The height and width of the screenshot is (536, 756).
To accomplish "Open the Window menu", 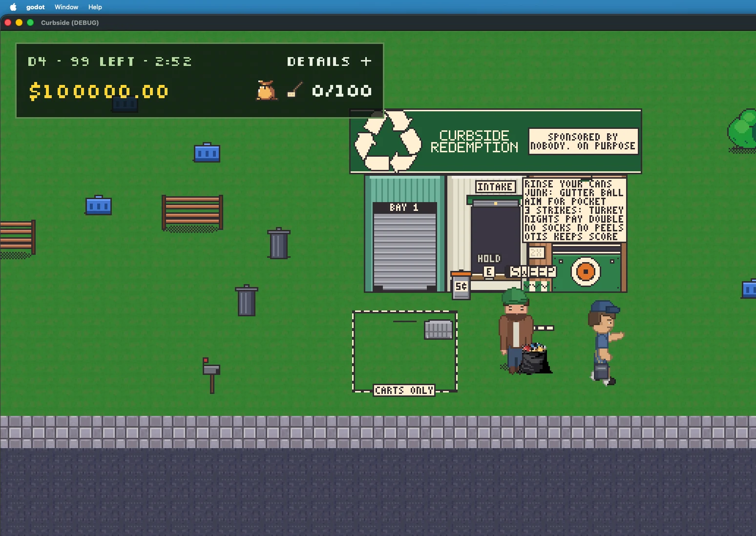I will point(66,7).
